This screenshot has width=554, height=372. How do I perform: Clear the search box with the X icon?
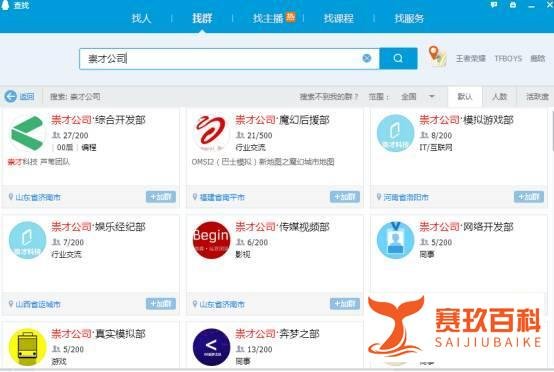point(367,58)
